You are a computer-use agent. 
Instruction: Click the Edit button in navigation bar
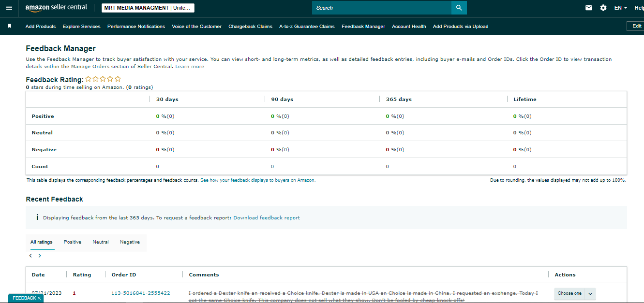click(637, 26)
